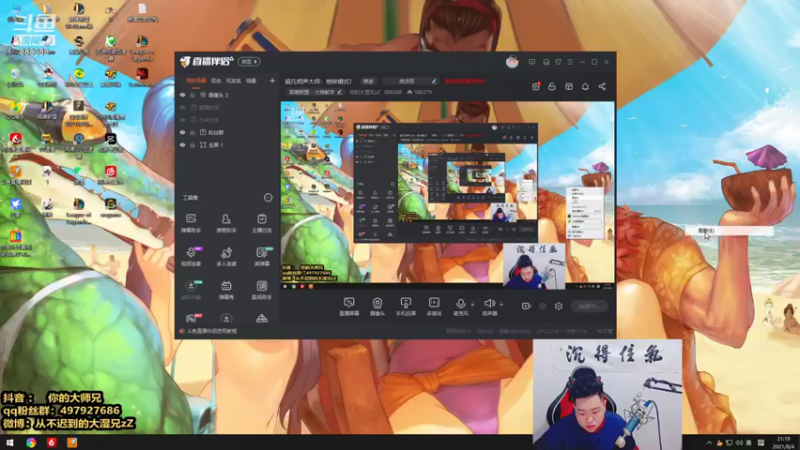Add a new scene with the plus button

272,81
